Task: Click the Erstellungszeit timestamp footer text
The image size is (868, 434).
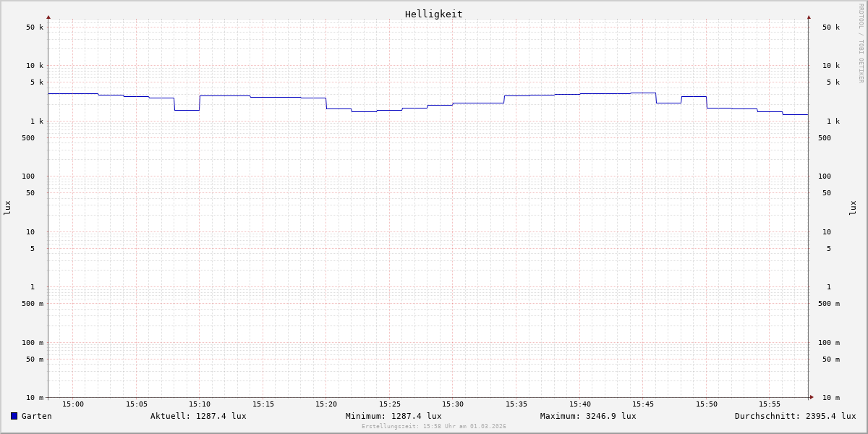Action: coord(434,427)
